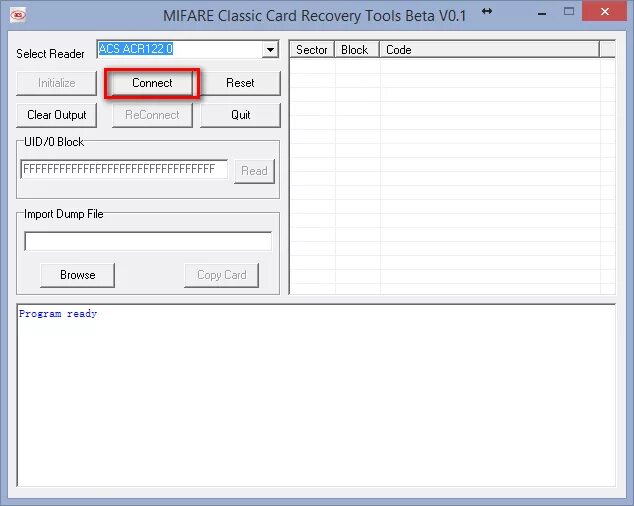Close the MIFARE Recovery Tools window
Image resolution: width=634 pixels, height=506 pixels.
click(x=604, y=12)
